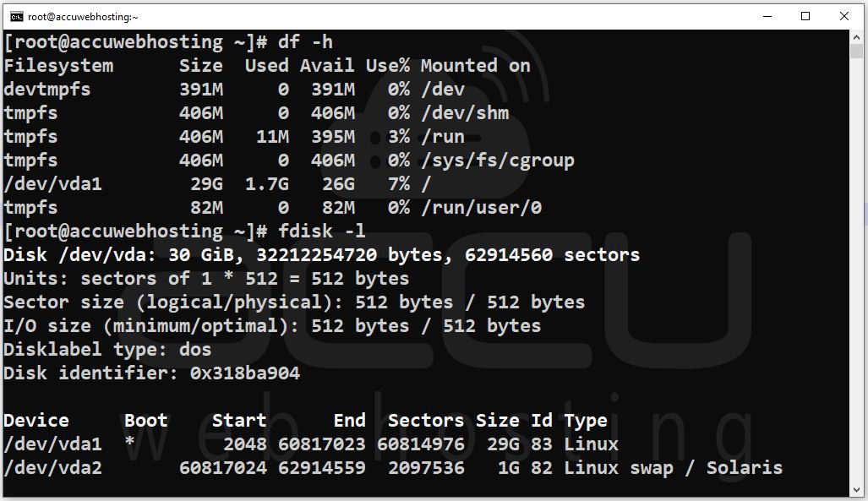The width and height of the screenshot is (868, 501).
Task: Click the window title text root@accuwebhosting:~
Action: [83, 17]
